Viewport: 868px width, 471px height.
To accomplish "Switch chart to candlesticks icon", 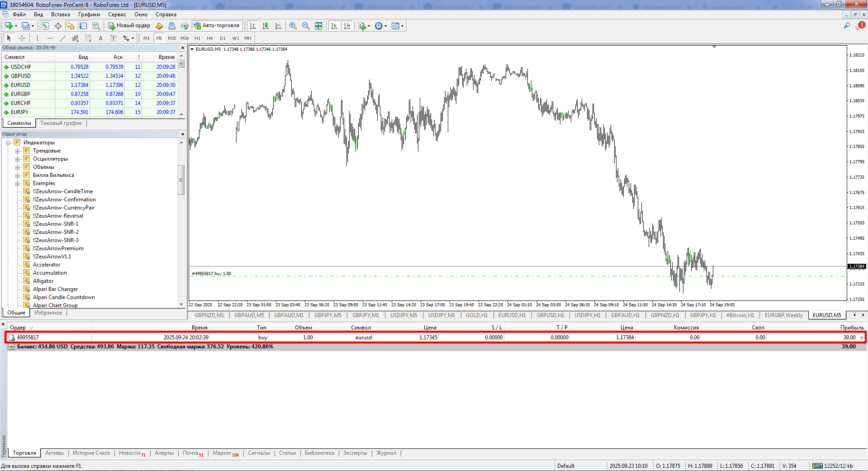I will (266, 26).
